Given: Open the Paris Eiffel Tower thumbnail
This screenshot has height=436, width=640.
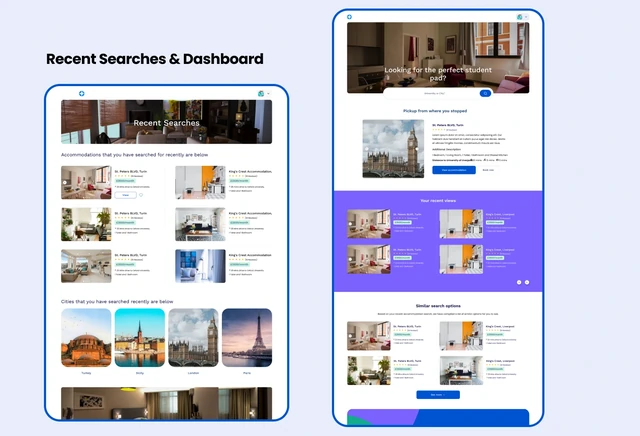Looking at the screenshot, I should (247, 338).
